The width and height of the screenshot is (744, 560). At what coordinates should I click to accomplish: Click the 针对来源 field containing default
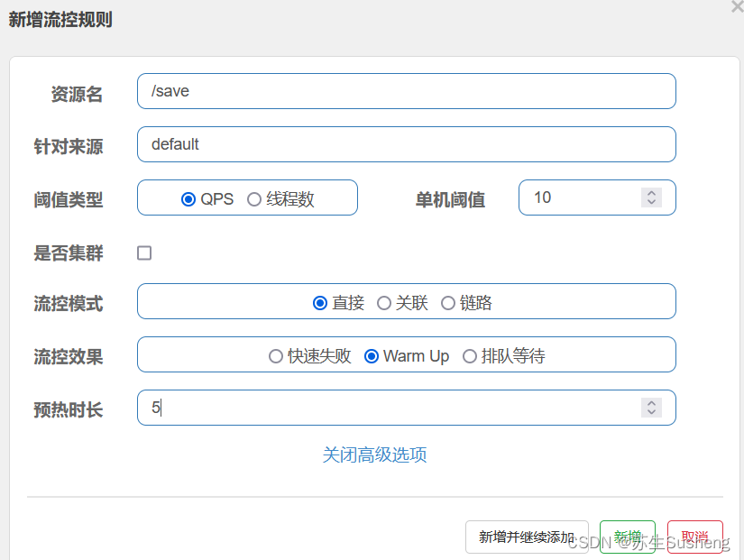[x=406, y=144]
